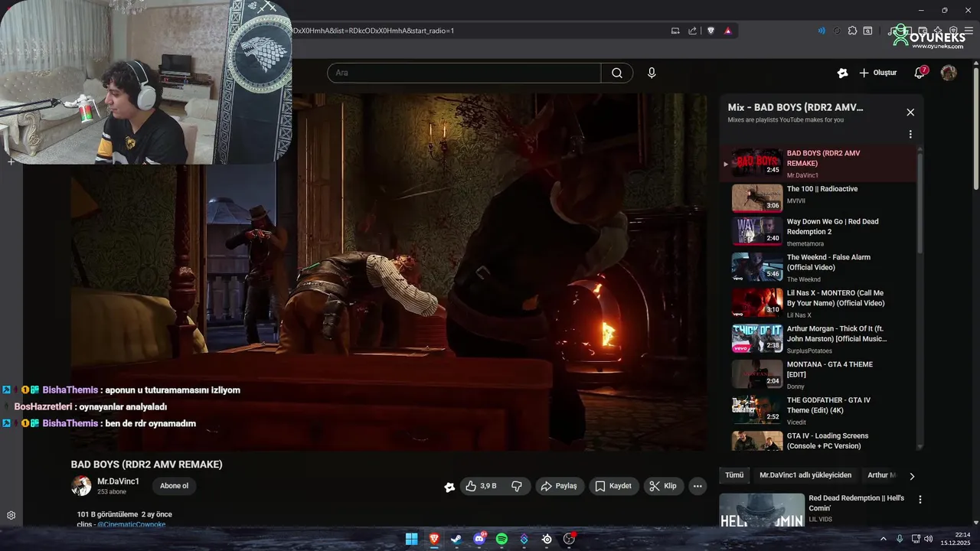
Task: Click the Oluştur create button
Action: pos(877,73)
